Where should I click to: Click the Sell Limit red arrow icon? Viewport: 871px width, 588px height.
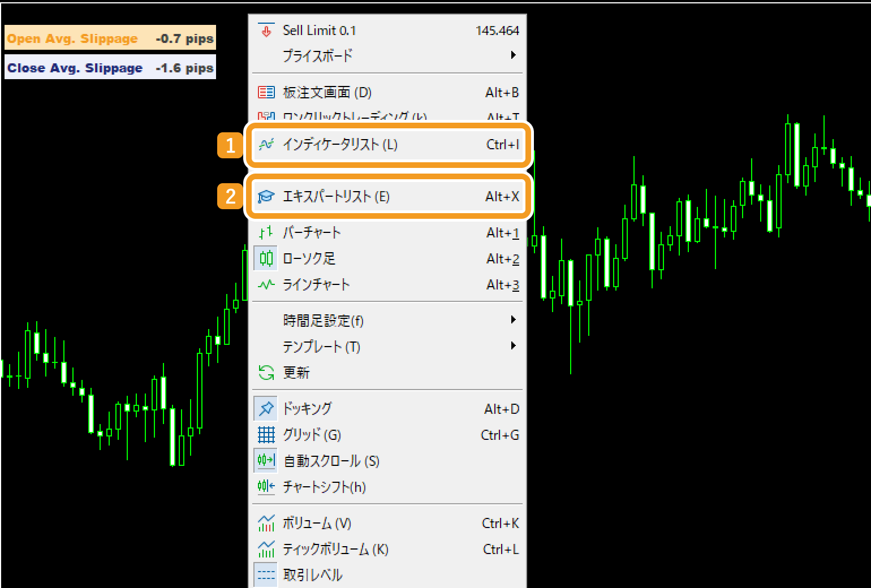click(x=266, y=31)
